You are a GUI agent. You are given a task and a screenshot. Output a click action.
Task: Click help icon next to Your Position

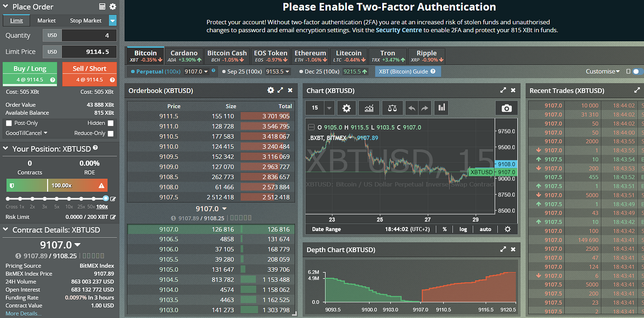95,148
